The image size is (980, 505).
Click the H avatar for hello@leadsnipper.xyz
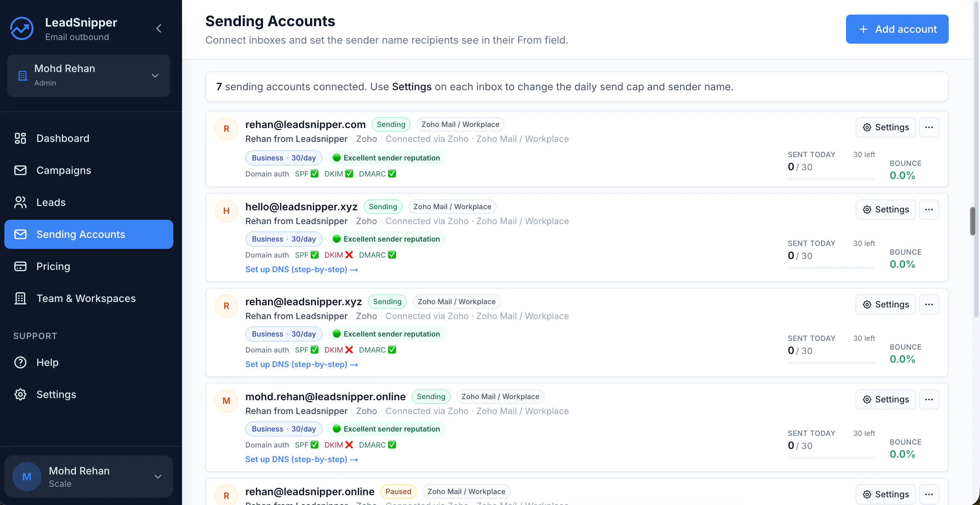click(226, 211)
